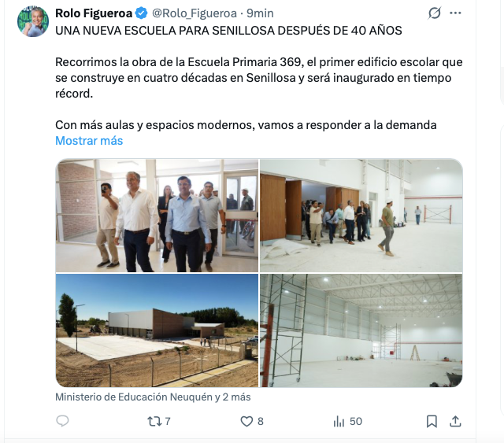Image resolution: width=504 pixels, height=443 pixels.
Task: Open the 9min timestamp link
Action: tap(260, 13)
